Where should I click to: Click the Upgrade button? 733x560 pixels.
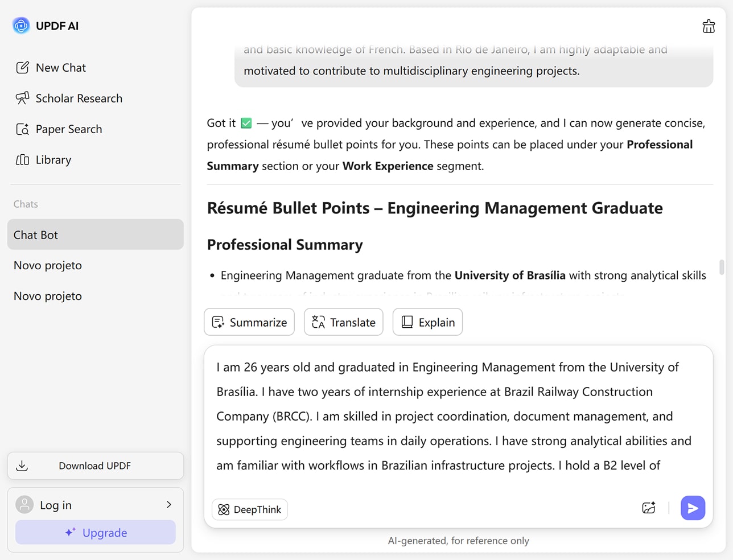[96, 533]
